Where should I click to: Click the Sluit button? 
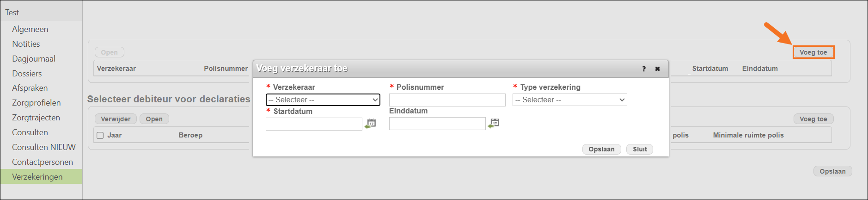pyautogui.click(x=640, y=149)
